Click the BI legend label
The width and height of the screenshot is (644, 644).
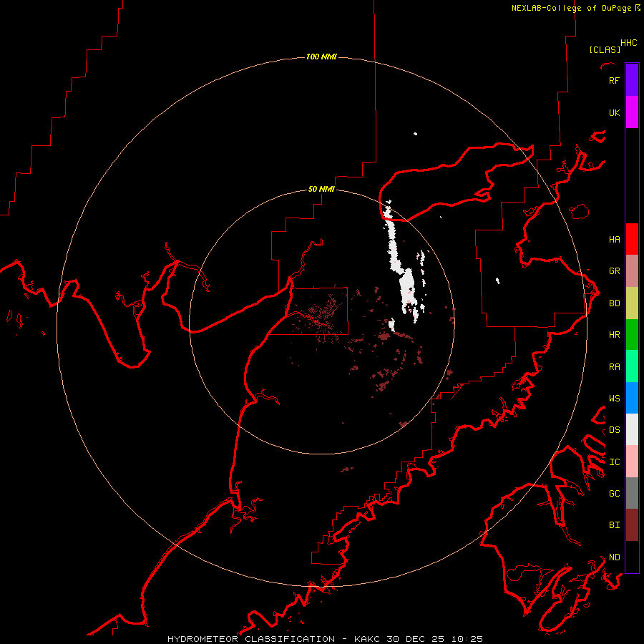tap(614, 525)
